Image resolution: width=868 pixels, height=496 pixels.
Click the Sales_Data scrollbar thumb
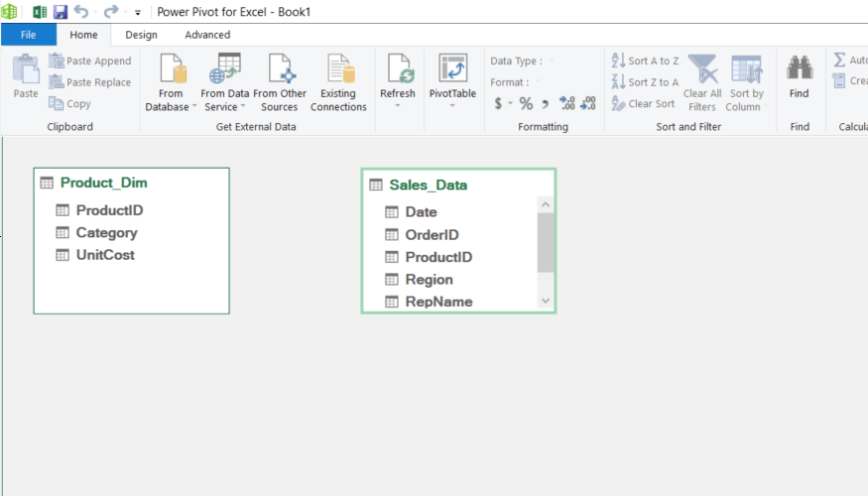pyautogui.click(x=546, y=242)
